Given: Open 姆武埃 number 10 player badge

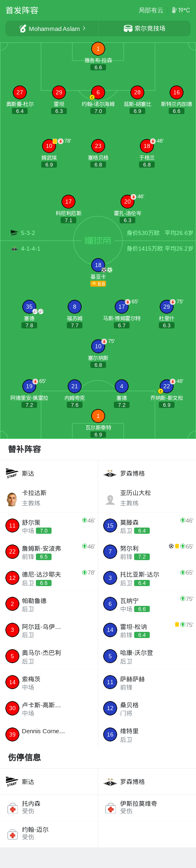Looking at the screenshot, I should pos(49,146).
